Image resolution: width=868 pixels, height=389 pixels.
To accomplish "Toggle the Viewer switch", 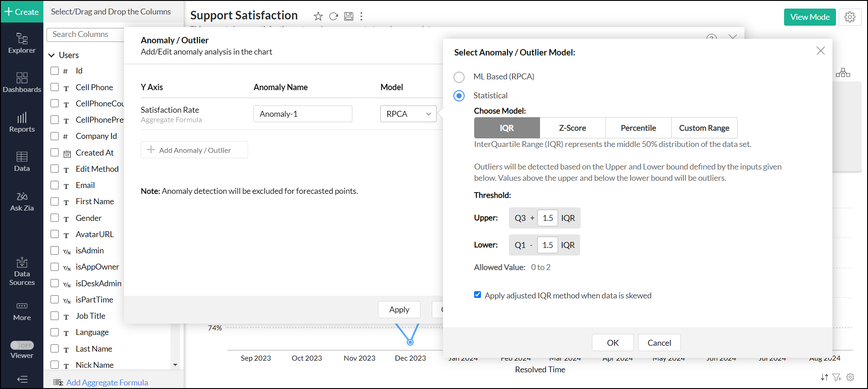I will point(22,345).
